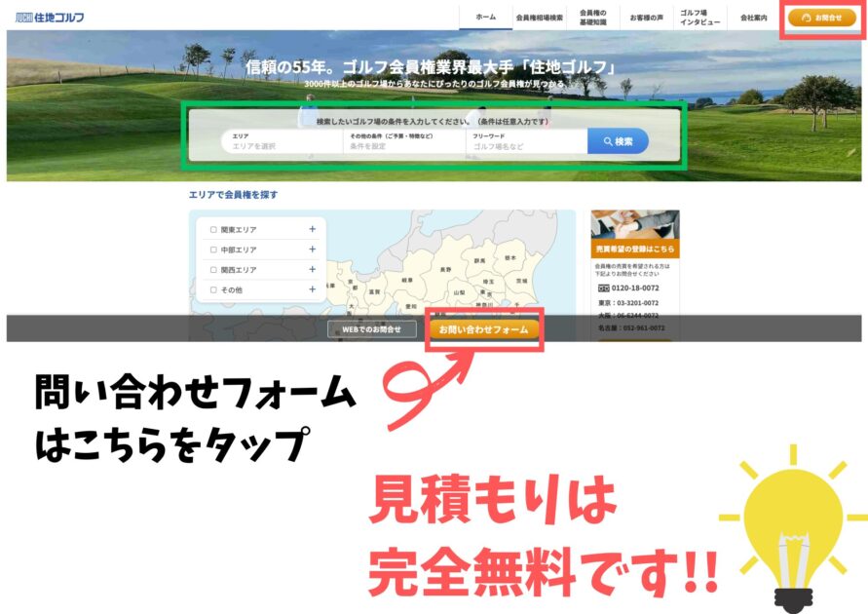Expand 関東エリア with plus icon
This screenshot has height=614, width=868.
click(312, 229)
